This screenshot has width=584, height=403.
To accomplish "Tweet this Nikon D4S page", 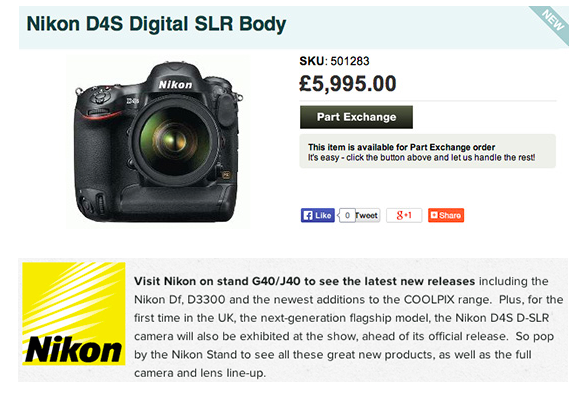I will click(367, 215).
